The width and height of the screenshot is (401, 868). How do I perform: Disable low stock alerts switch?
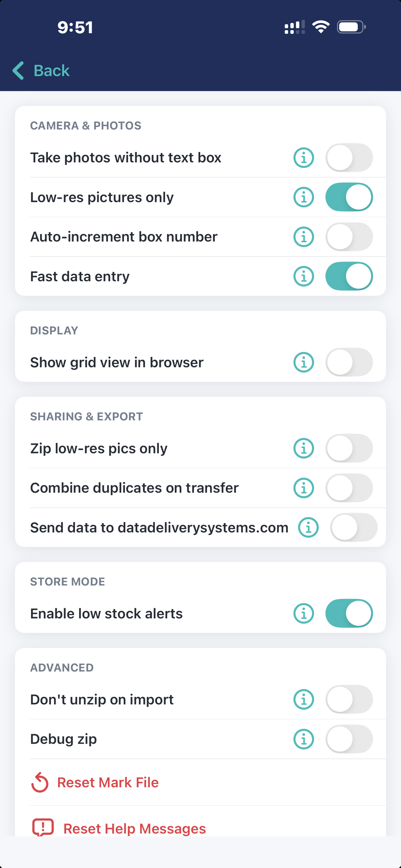[x=349, y=613]
